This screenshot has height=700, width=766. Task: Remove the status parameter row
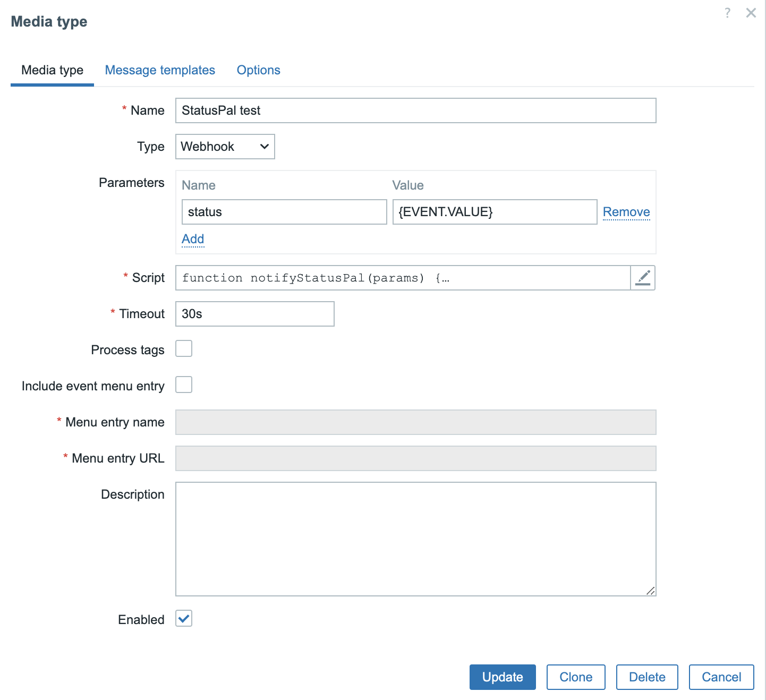[626, 212]
